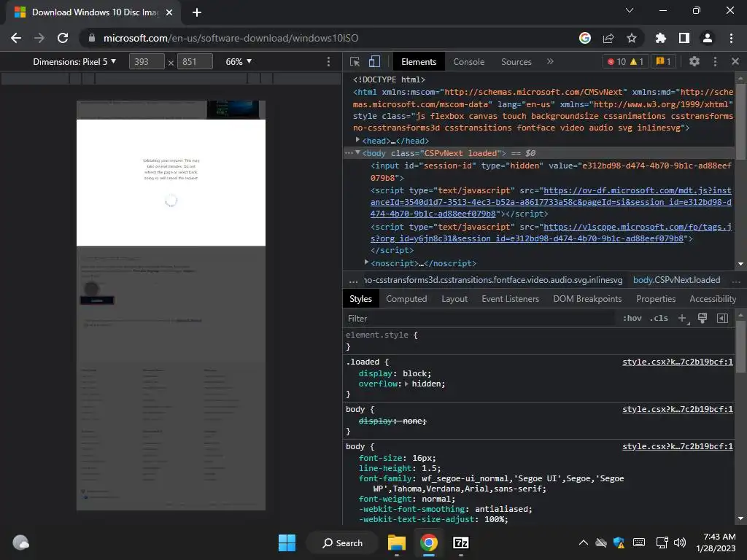Select the html breadcrumb ending in inlinesvg
747x560 pixels.
[x=492, y=280]
